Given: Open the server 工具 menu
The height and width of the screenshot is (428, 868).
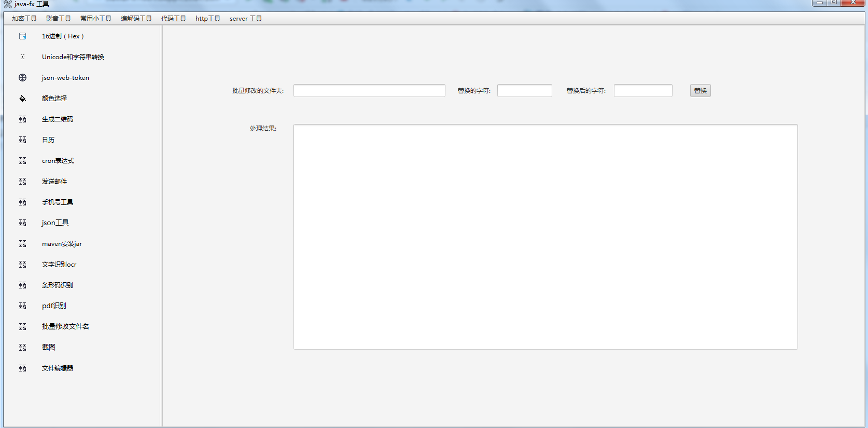Looking at the screenshot, I should pos(246,19).
